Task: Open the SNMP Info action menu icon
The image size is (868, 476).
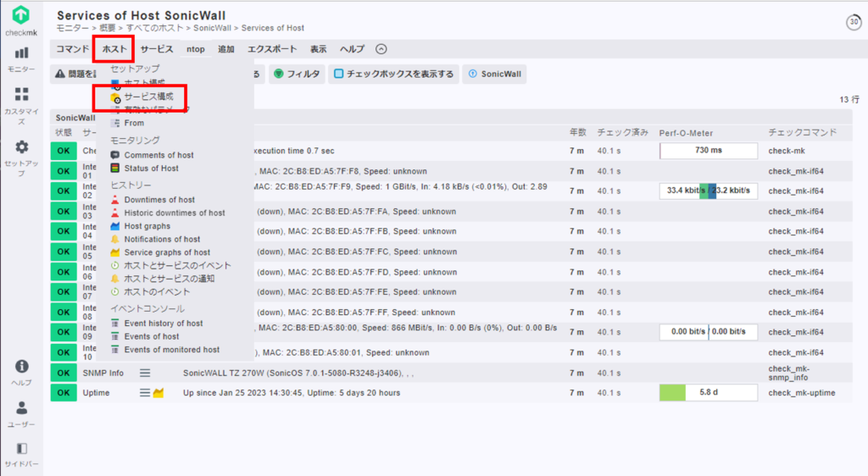Action: [144, 374]
